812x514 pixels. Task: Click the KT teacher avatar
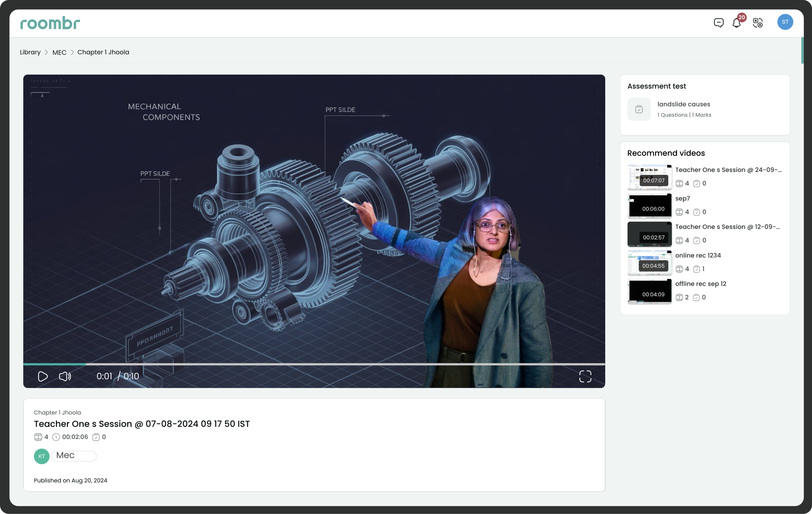[41, 456]
